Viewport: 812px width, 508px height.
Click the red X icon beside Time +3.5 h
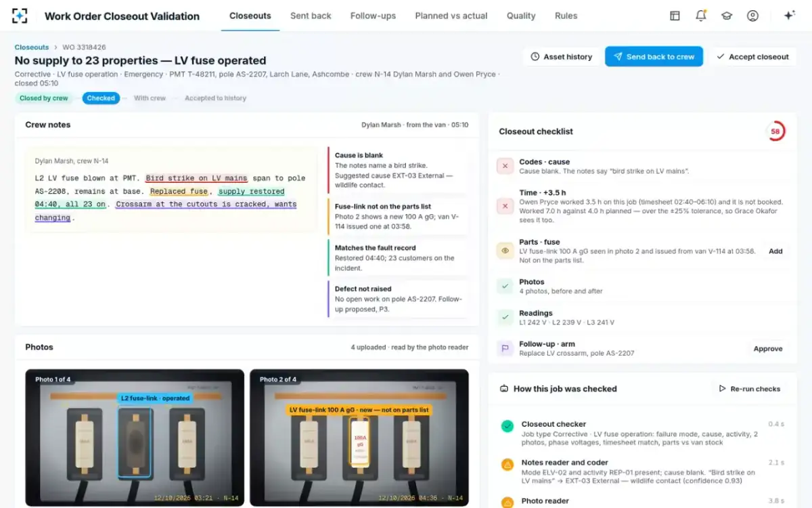505,206
